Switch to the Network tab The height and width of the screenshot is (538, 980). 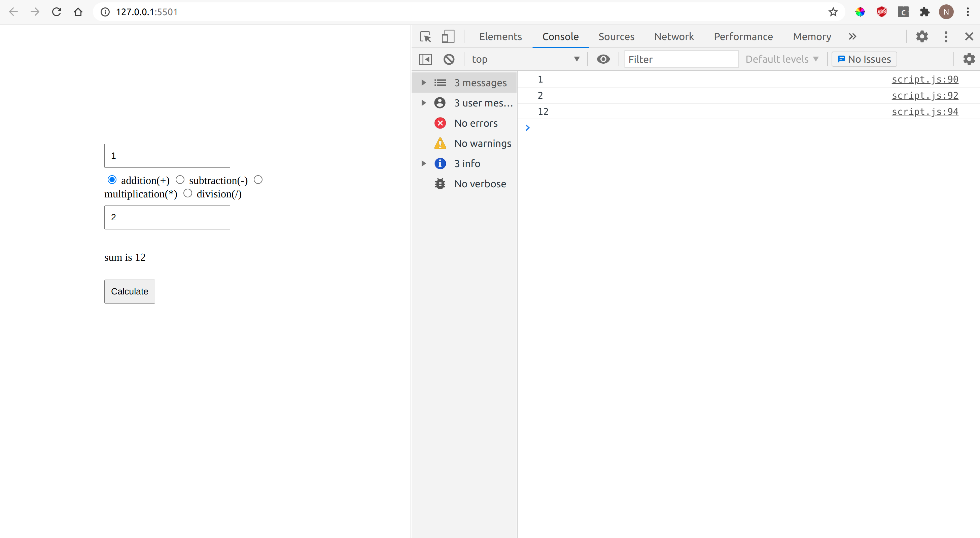[674, 37]
